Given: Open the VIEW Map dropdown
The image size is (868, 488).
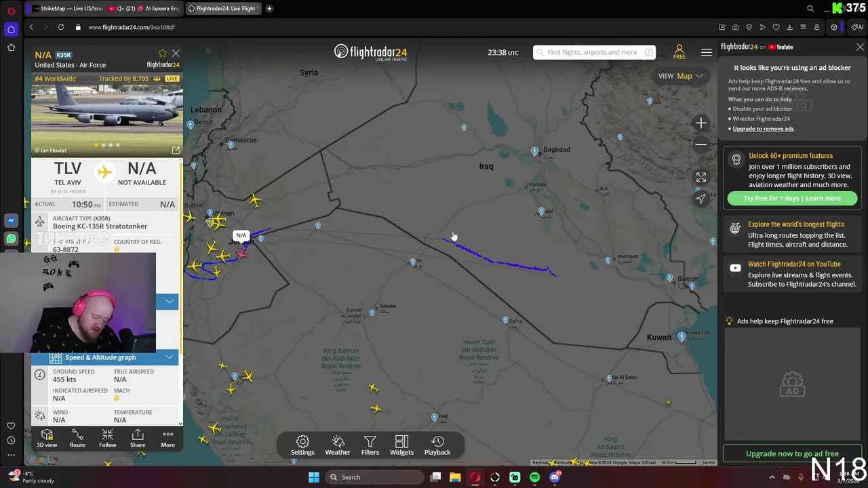Looking at the screenshot, I should point(680,76).
